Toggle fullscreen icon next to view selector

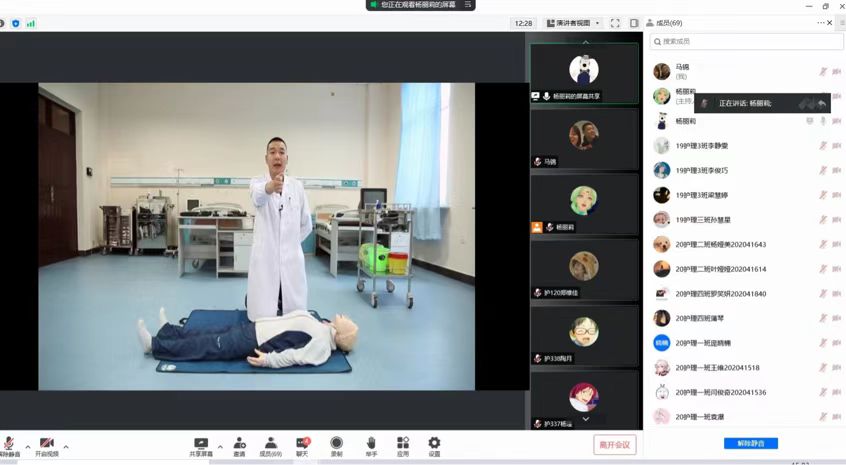pos(615,23)
